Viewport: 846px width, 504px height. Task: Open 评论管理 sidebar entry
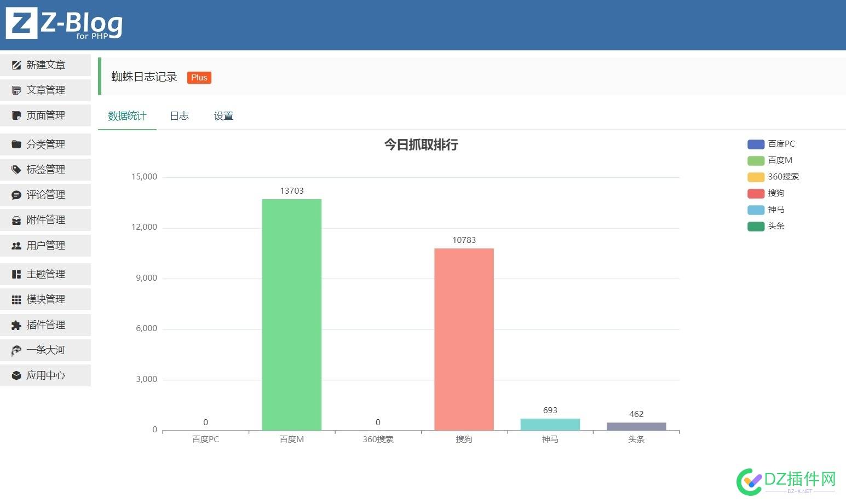coord(45,195)
